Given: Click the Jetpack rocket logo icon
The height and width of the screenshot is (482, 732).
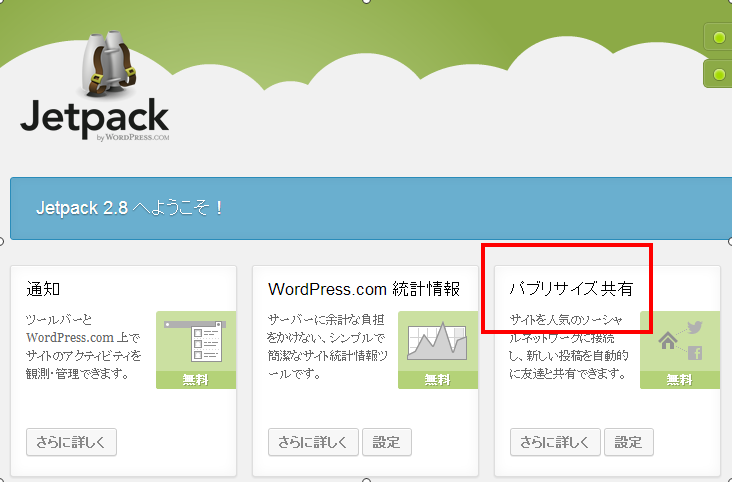Looking at the screenshot, I should [109, 63].
